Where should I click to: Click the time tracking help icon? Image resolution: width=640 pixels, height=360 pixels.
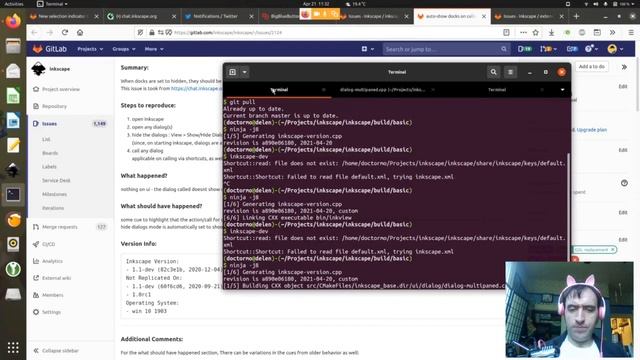[x=624, y=183]
